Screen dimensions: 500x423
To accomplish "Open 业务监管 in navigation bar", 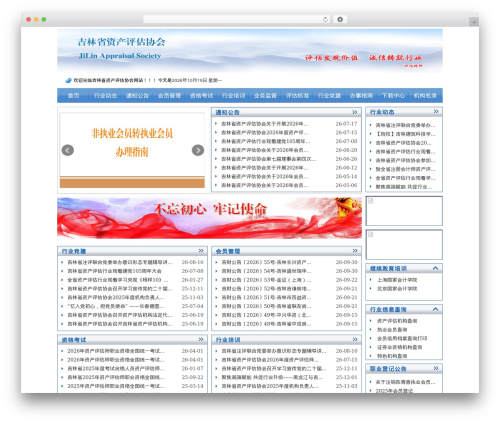I will click(265, 96).
